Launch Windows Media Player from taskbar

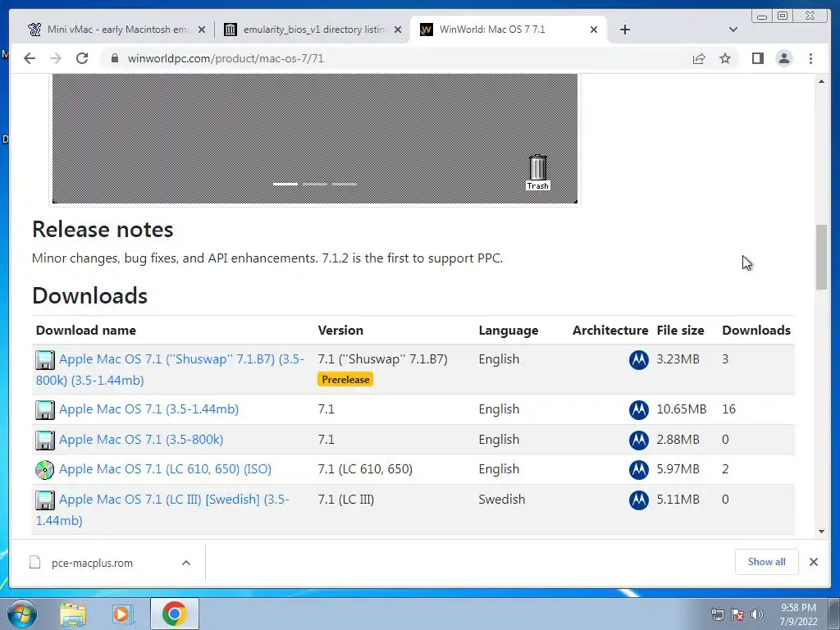(x=123, y=614)
